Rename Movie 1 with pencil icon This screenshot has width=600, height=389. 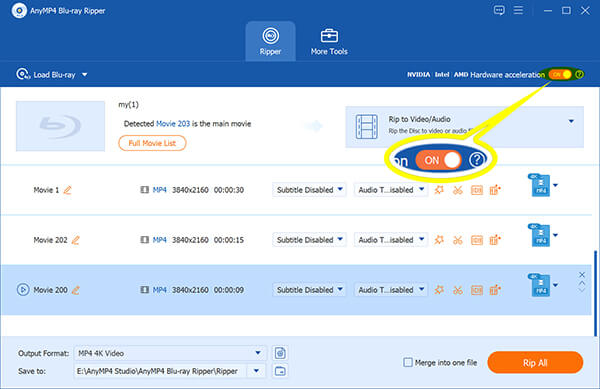click(x=67, y=190)
